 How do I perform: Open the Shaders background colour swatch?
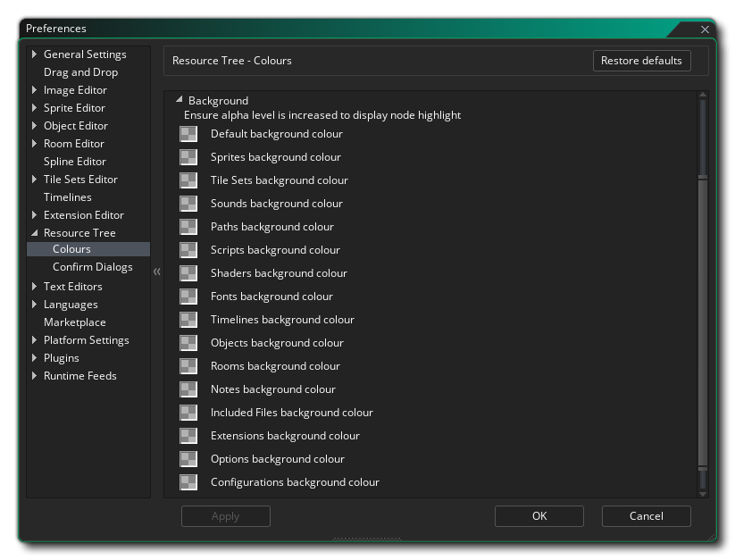click(x=188, y=272)
